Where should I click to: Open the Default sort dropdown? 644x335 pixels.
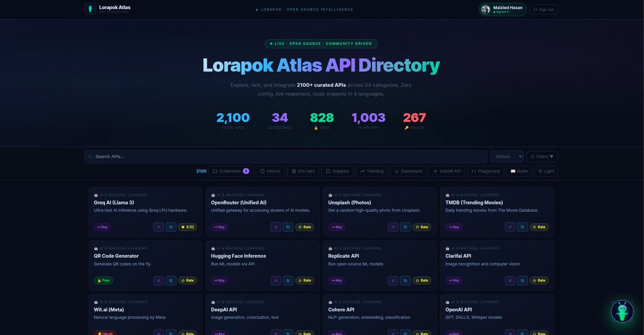[507, 157]
